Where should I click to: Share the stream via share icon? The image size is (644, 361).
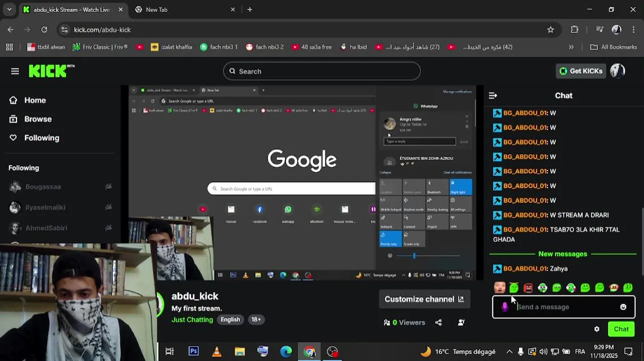(x=438, y=322)
